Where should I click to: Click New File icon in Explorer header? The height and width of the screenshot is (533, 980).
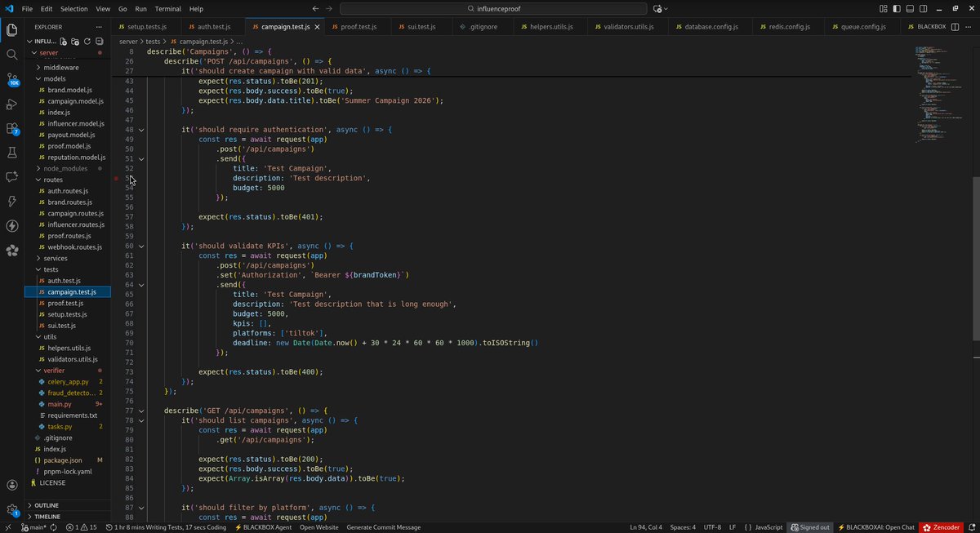(x=64, y=41)
